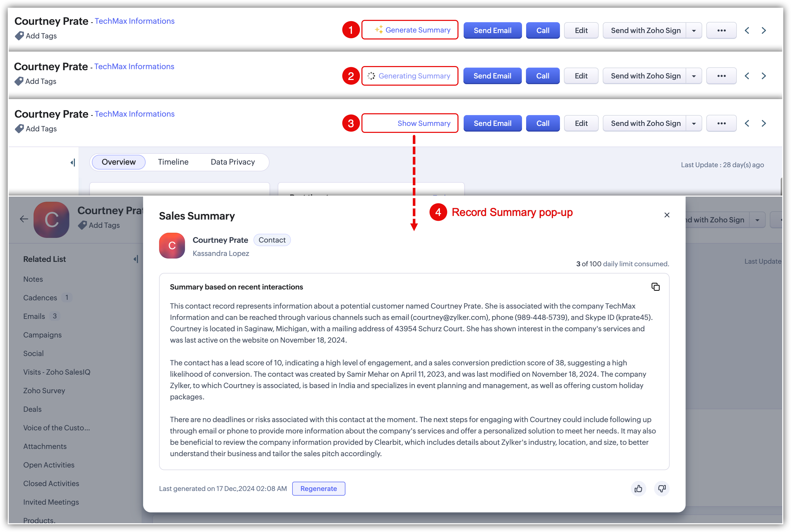This screenshot has width=791, height=532.
Task: Click the thumbs down feedback icon
Action: coord(662,489)
